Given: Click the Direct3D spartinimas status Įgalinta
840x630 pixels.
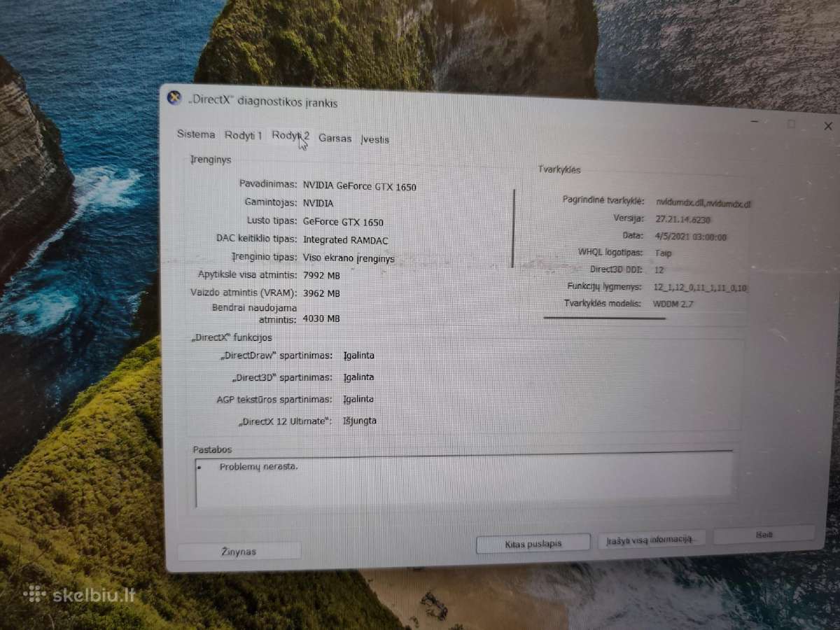Looking at the screenshot, I should (x=359, y=377).
